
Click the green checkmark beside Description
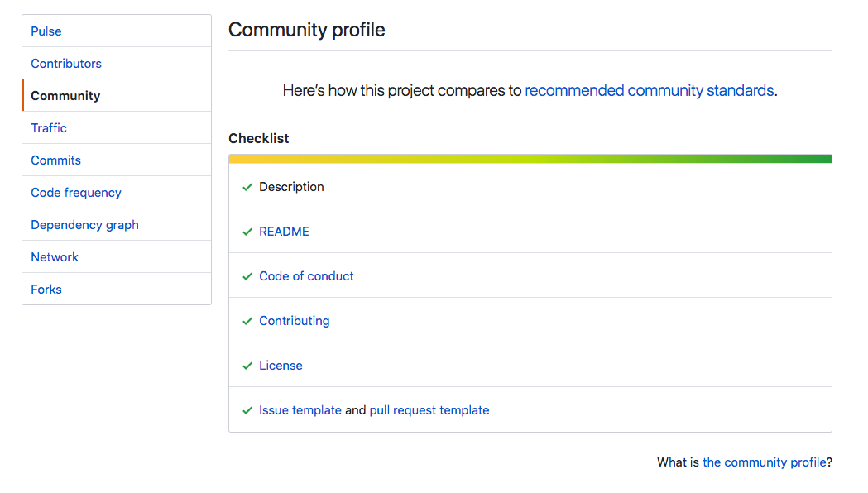pos(247,188)
